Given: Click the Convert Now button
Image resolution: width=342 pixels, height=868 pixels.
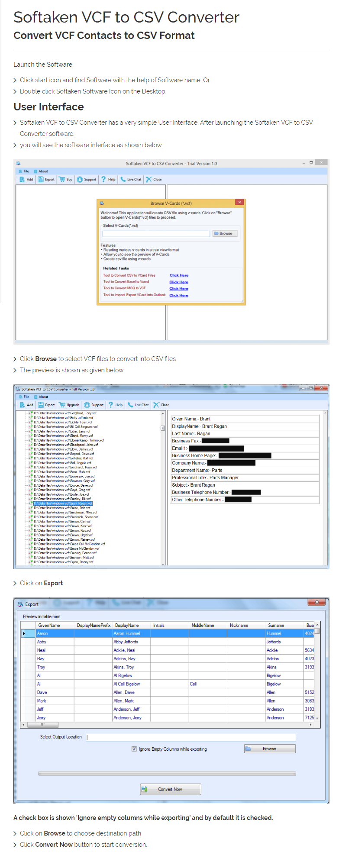Looking at the screenshot, I should (x=171, y=789).
